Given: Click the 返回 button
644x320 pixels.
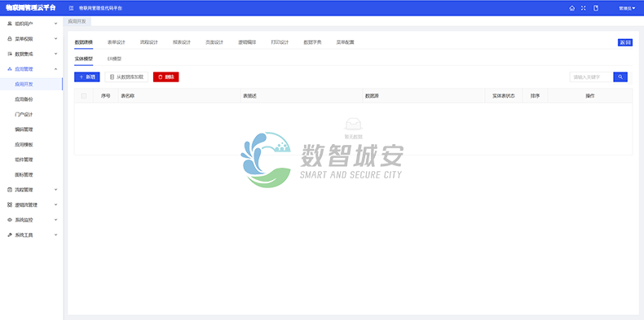Looking at the screenshot, I should [x=625, y=42].
